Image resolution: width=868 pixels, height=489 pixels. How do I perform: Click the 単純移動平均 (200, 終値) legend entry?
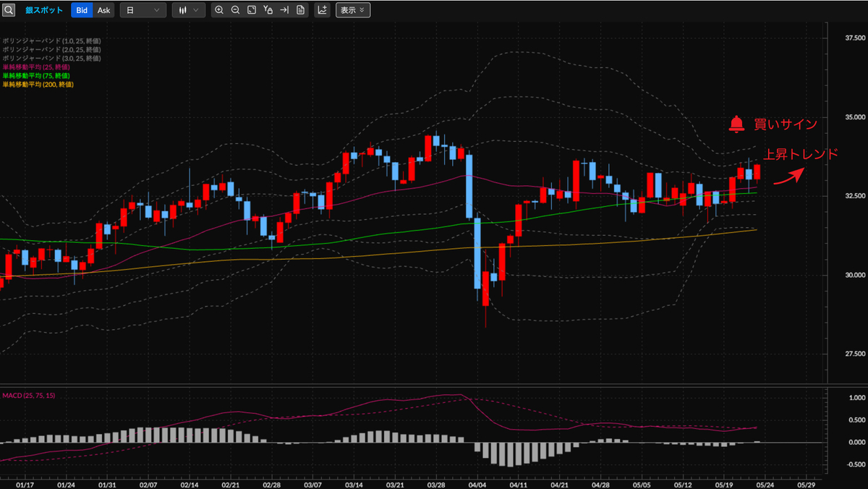[x=40, y=84]
